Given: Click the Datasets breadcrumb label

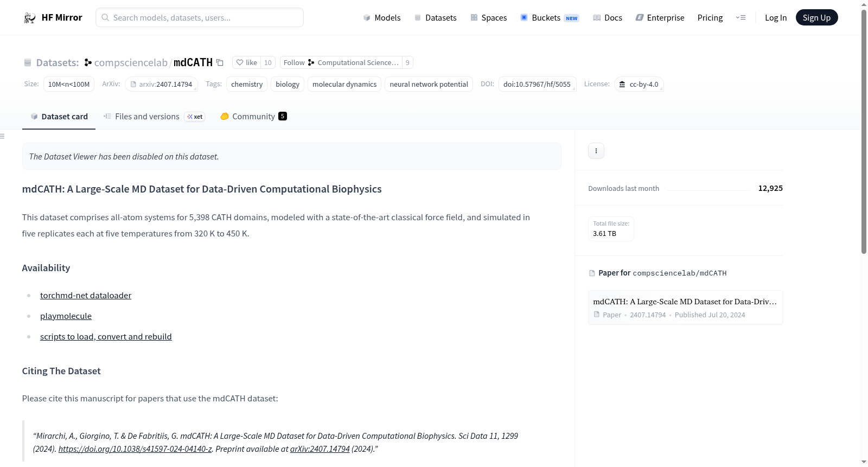Looking at the screenshot, I should (x=58, y=62).
